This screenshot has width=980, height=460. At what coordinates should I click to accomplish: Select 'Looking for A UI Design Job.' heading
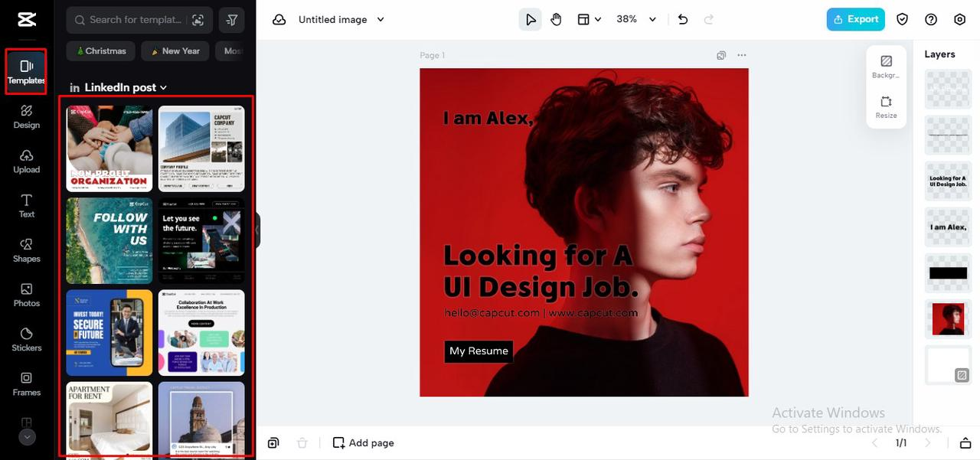(541, 270)
